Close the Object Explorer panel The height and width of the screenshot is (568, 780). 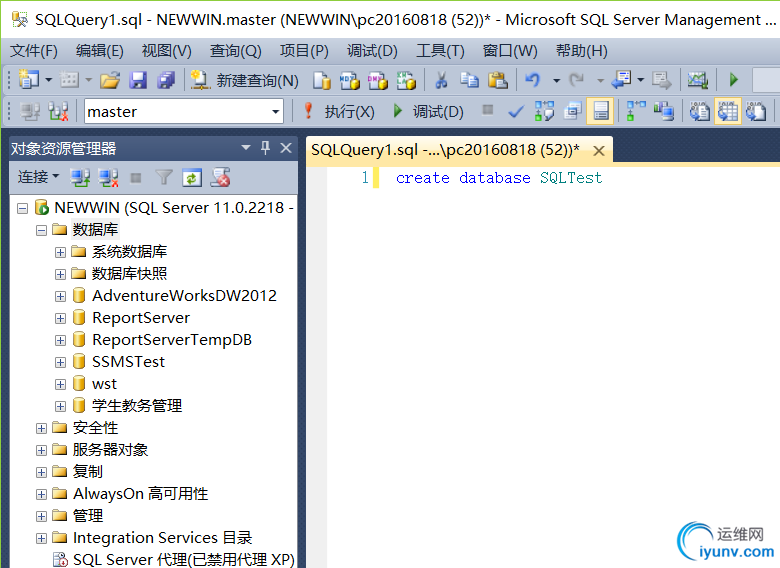click(286, 148)
